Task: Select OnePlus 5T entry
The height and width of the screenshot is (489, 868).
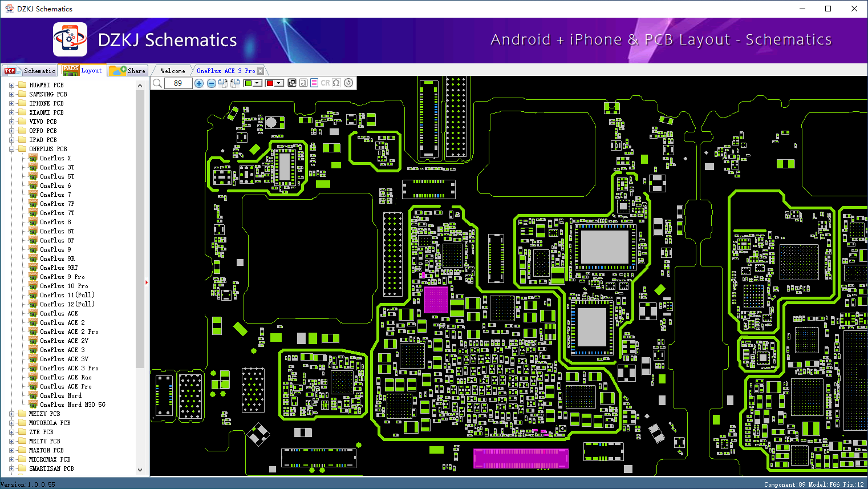Action: 57,176
